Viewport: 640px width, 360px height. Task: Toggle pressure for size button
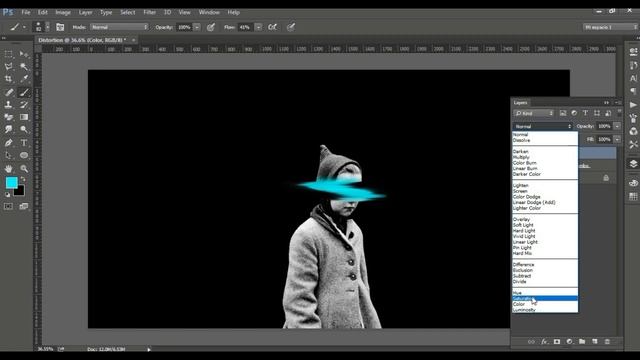pyautogui.click(x=291, y=27)
